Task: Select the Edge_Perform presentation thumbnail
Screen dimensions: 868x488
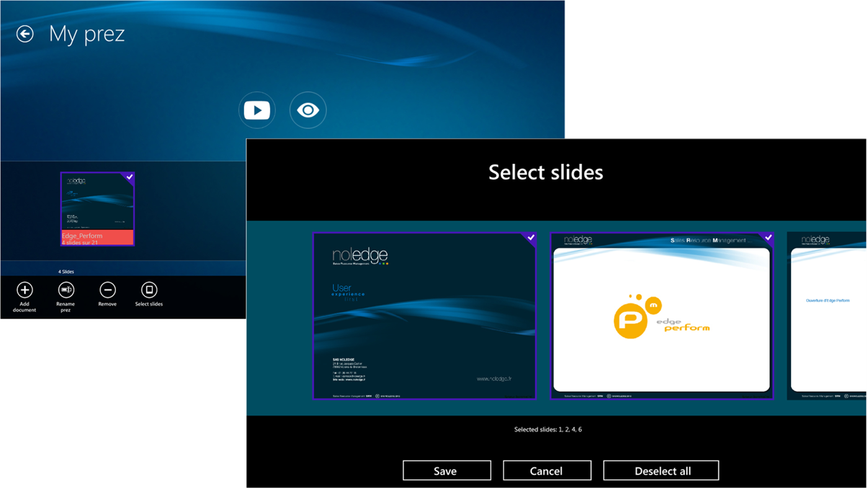Action: [x=97, y=208]
